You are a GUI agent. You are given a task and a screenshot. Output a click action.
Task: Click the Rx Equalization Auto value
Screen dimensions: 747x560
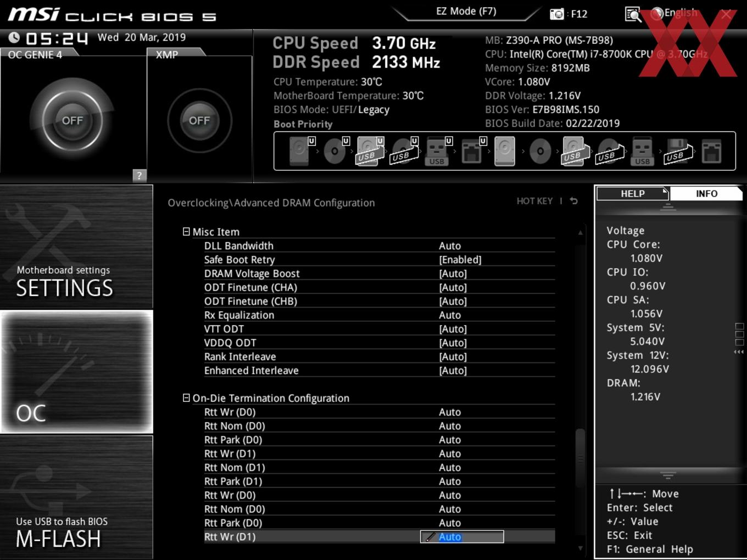[450, 315]
